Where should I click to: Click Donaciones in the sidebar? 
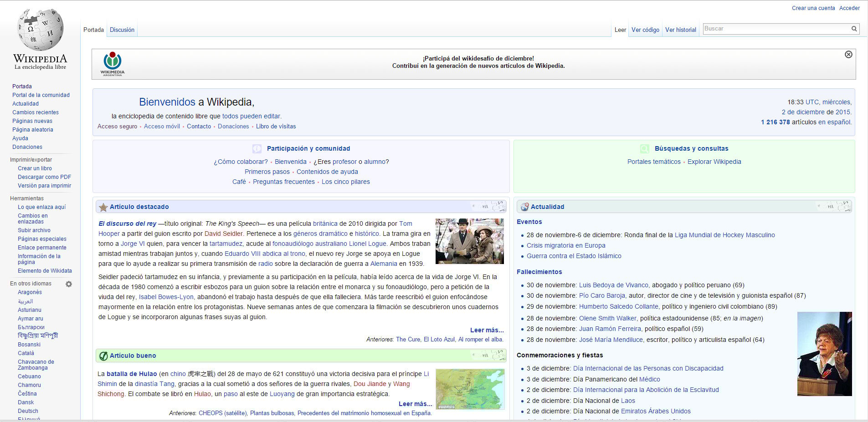27,147
